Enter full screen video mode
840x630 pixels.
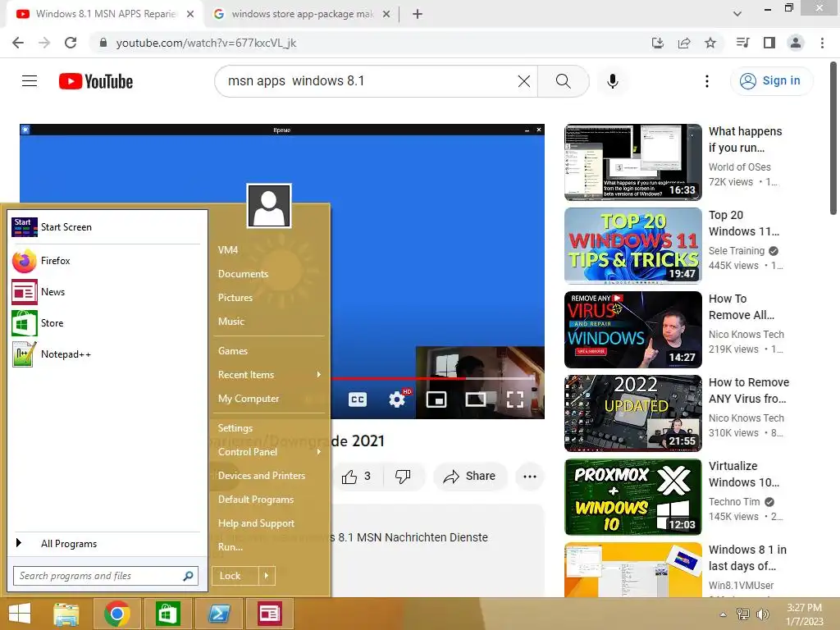coord(515,399)
